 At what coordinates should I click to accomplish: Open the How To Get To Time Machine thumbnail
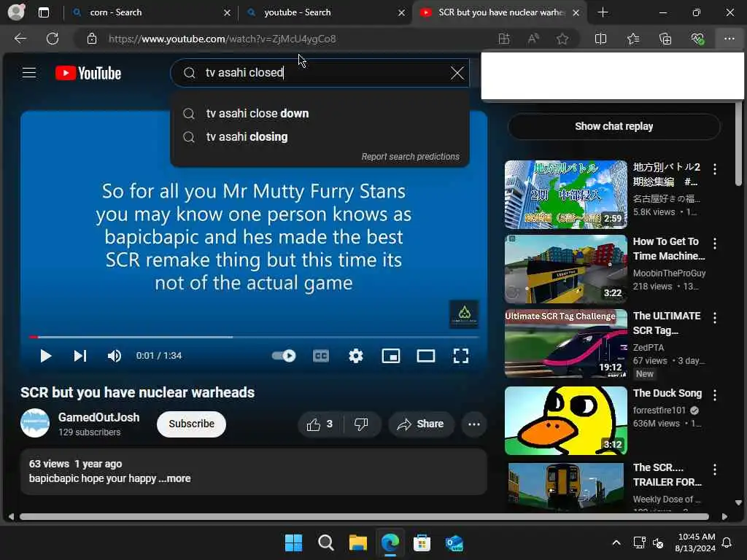(x=566, y=269)
